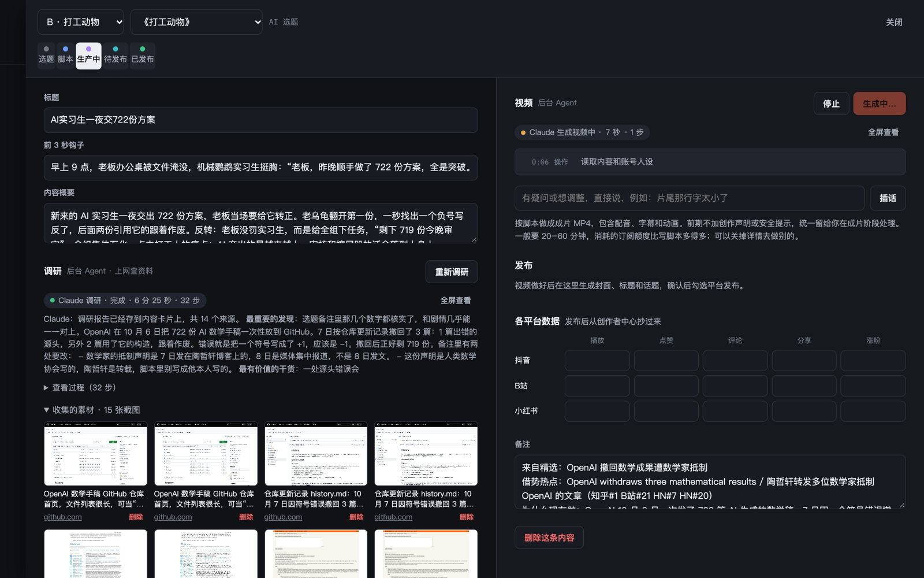Switch to the 待发布 stage tab
Image resolution: width=924 pixels, height=578 pixels.
click(x=115, y=55)
